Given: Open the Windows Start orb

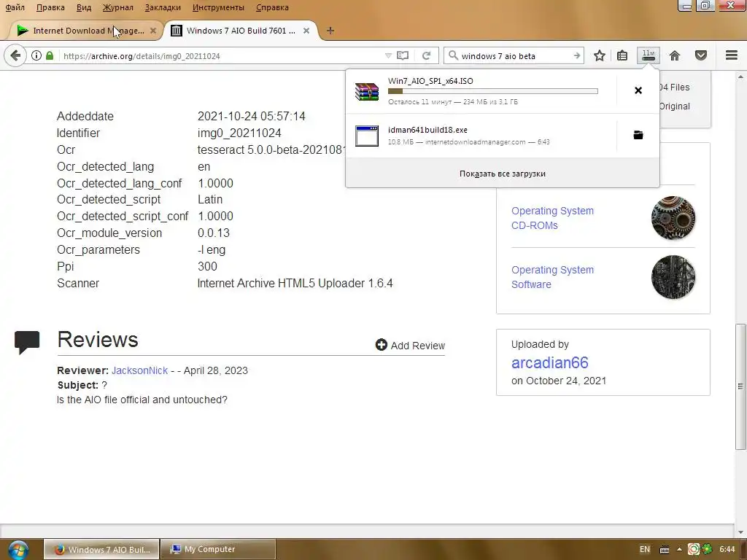Looking at the screenshot, I should click(18, 550).
